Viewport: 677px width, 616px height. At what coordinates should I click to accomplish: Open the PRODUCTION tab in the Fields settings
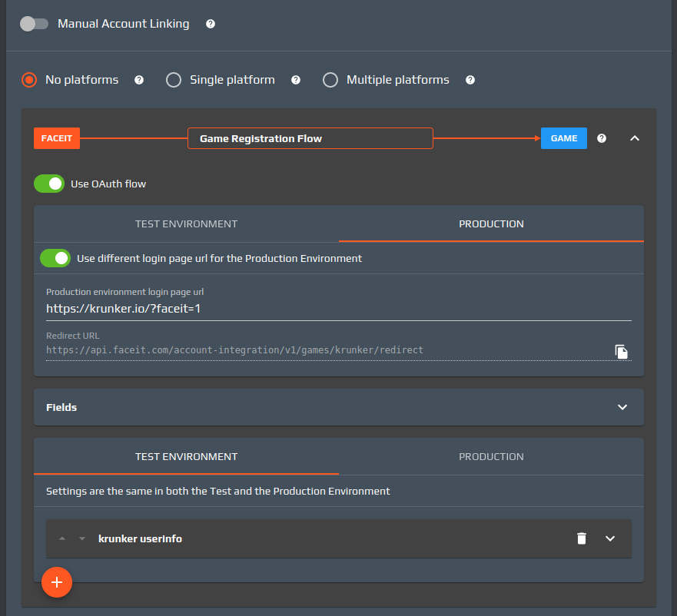(x=491, y=456)
